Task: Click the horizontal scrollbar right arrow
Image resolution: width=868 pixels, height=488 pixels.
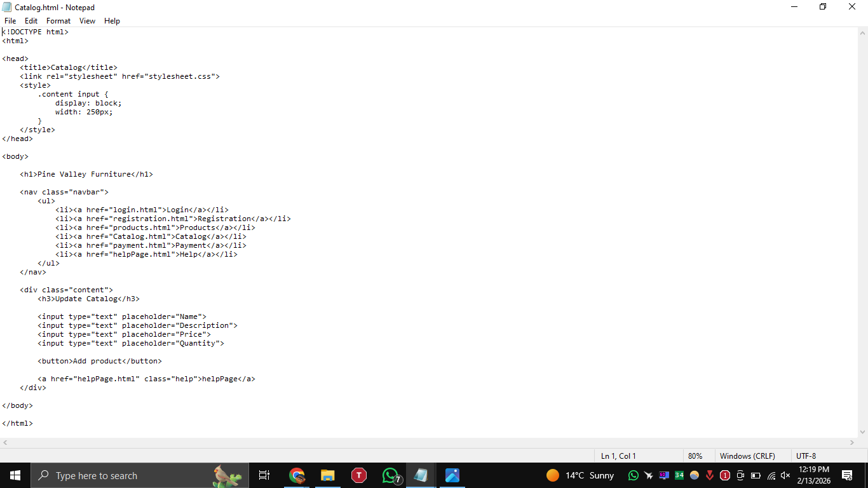Action: click(852, 442)
